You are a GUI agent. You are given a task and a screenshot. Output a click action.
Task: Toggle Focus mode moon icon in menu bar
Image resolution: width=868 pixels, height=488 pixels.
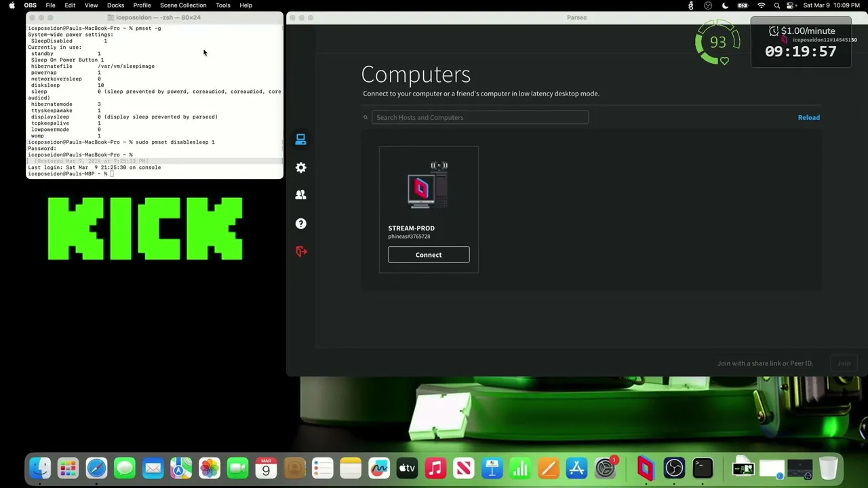725,5
